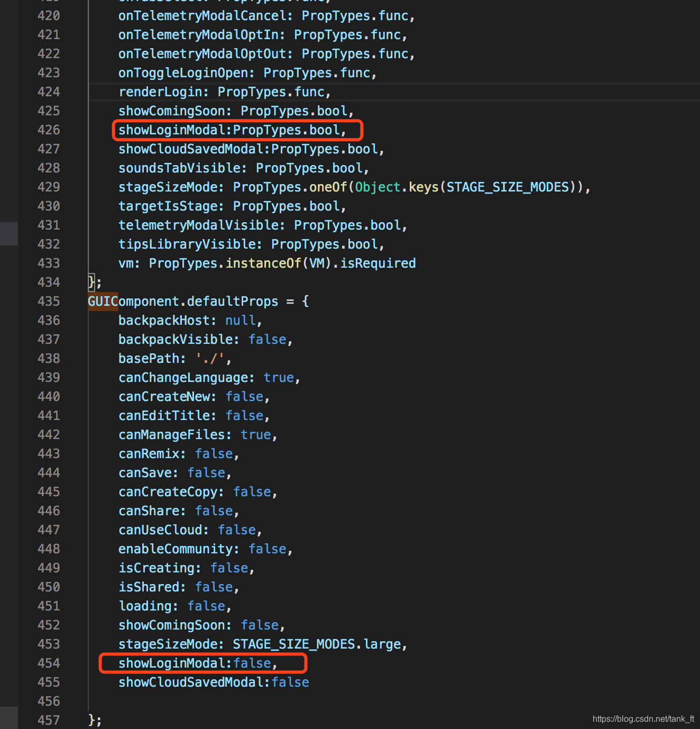Click the highlighted GUI in GUIComponent.defaultProps

pyautogui.click(x=103, y=302)
